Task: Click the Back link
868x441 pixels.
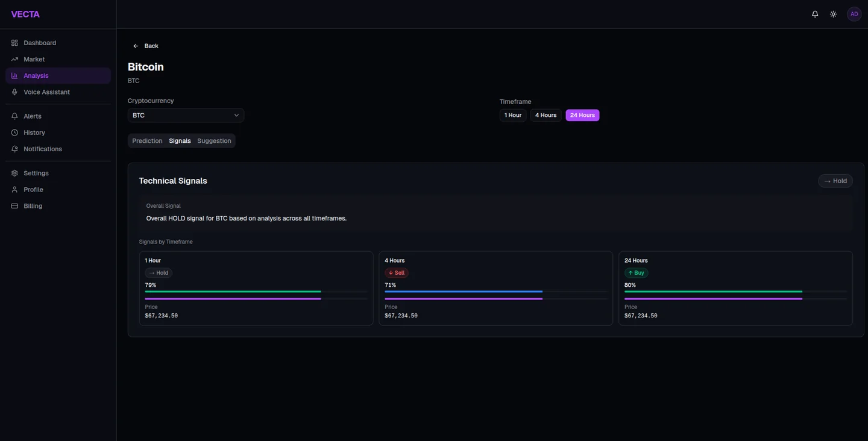Action: click(145, 46)
